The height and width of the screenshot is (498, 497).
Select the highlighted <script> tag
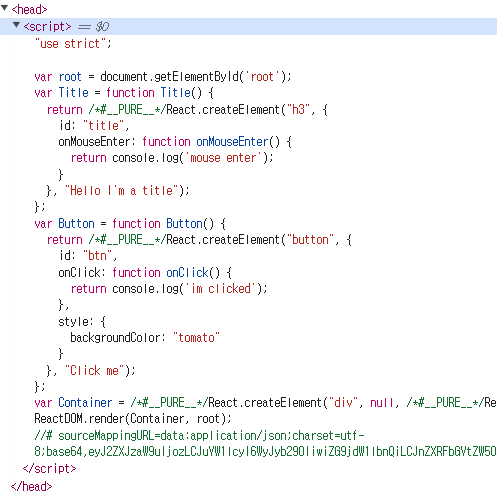point(47,26)
